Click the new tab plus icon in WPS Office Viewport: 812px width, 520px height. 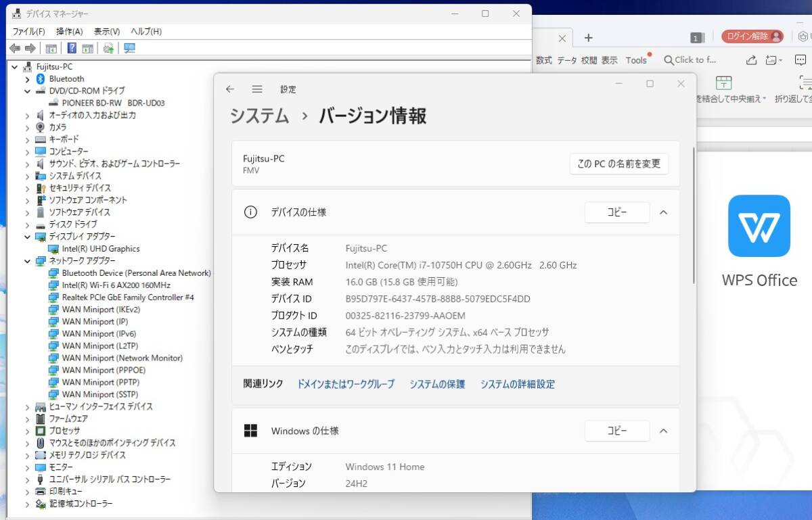tap(589, 38)
